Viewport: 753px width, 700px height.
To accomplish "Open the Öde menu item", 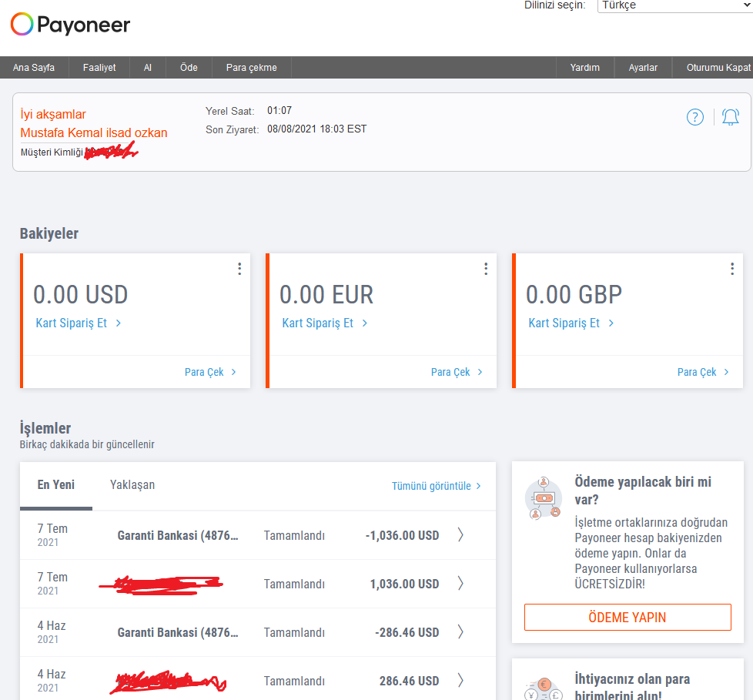I will tap(189, 68).
